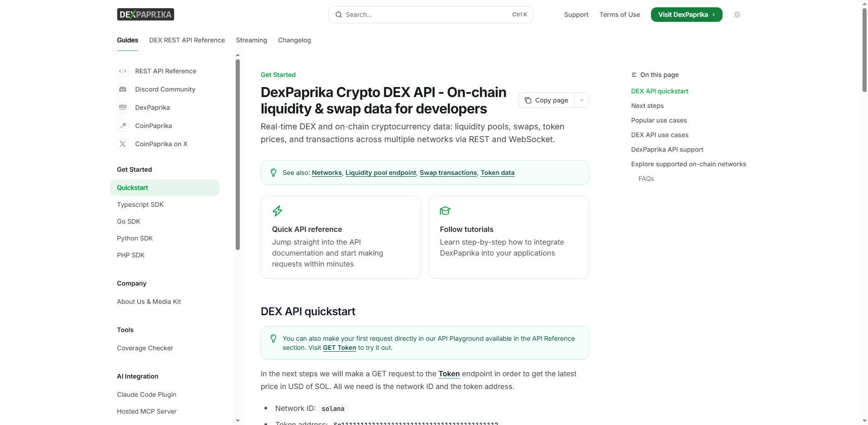Click the lightbulb icon in the See also callout
This screenshot has width=868, height=425.
tap(273, 173)
